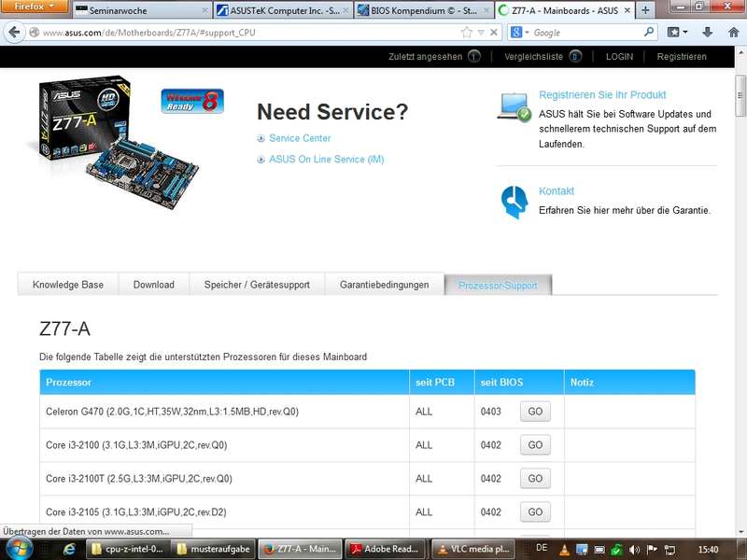This screenshot has width=747, height=560.
Task: Open a new tab with plus button
Action: (x=645, y=9)
